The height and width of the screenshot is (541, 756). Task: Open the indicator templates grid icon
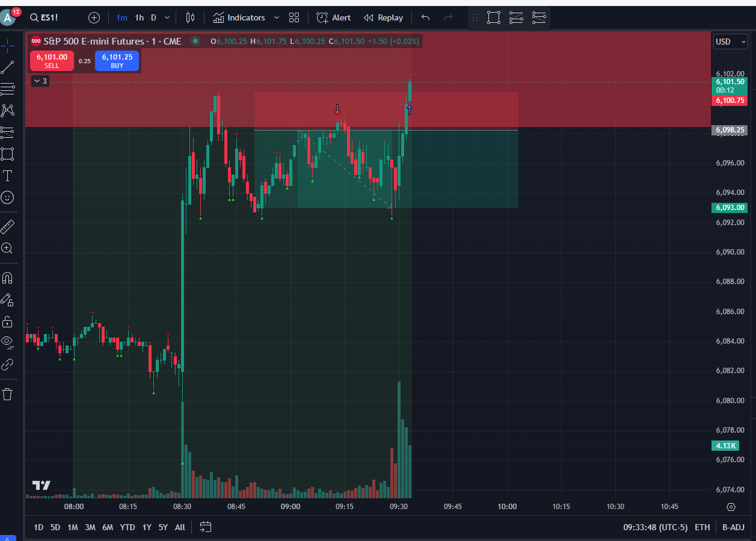coord(294,17)
